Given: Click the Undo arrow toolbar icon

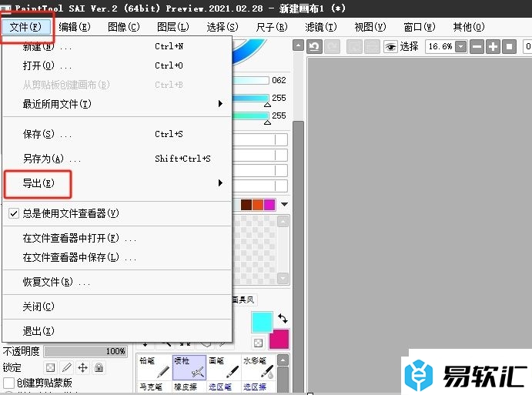Looking at the screenshot, I should coord(315,46).
